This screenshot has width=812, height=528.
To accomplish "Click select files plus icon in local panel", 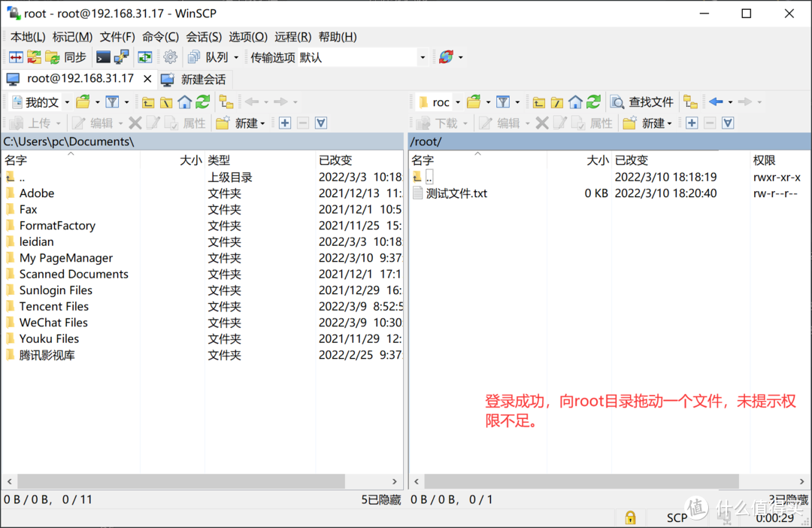I will coord(285,123).
